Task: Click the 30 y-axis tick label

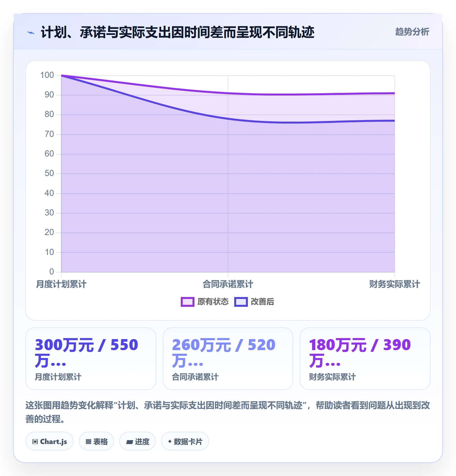Action: point(49,213)
